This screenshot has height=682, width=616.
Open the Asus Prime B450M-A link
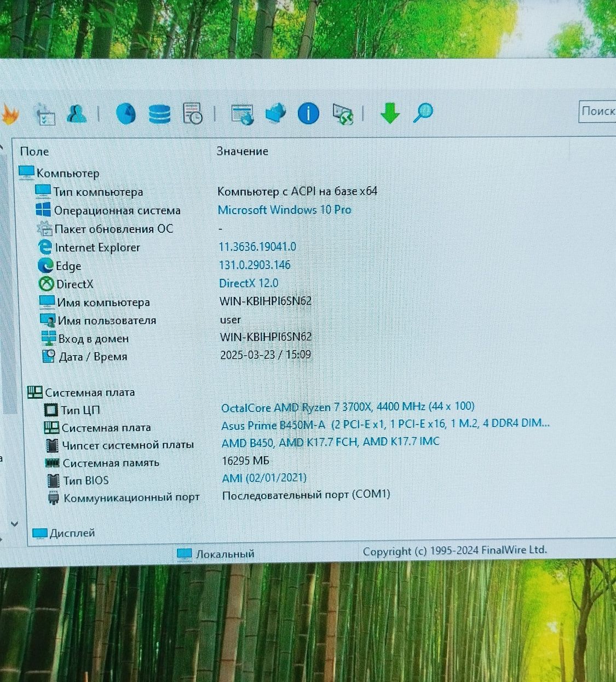pos(385,424)
